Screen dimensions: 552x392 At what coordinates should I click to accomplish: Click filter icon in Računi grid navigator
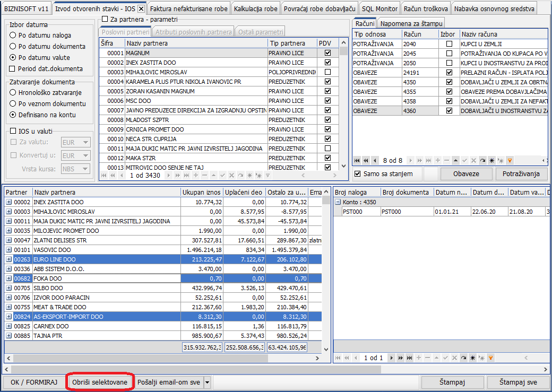click(510, 160)
